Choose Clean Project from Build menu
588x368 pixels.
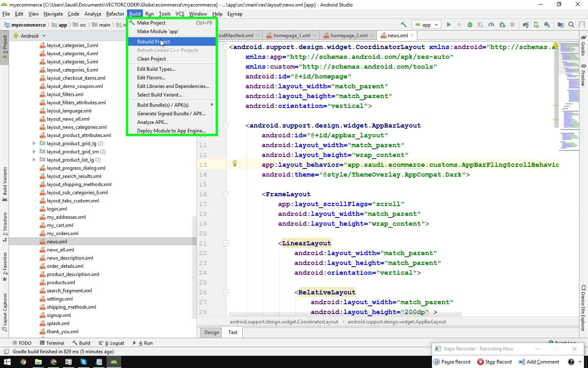(x=171, y=59)
